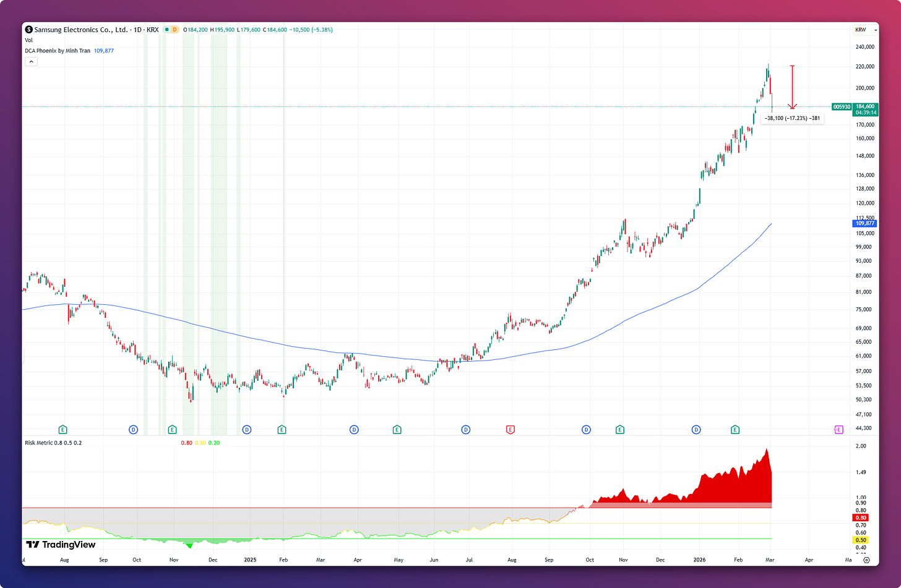
Task: Click the 200,000 price axis value
Action: (865, 88)
